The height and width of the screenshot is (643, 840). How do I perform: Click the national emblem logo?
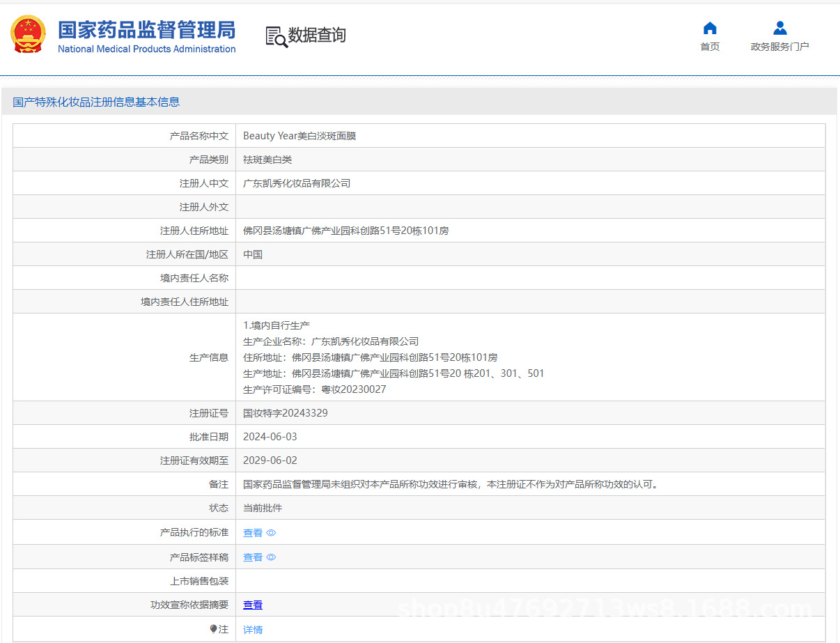point(28,35)
